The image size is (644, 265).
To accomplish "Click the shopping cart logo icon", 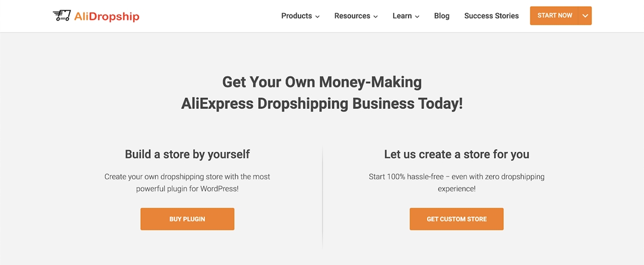I will click(x=62, y=16).
